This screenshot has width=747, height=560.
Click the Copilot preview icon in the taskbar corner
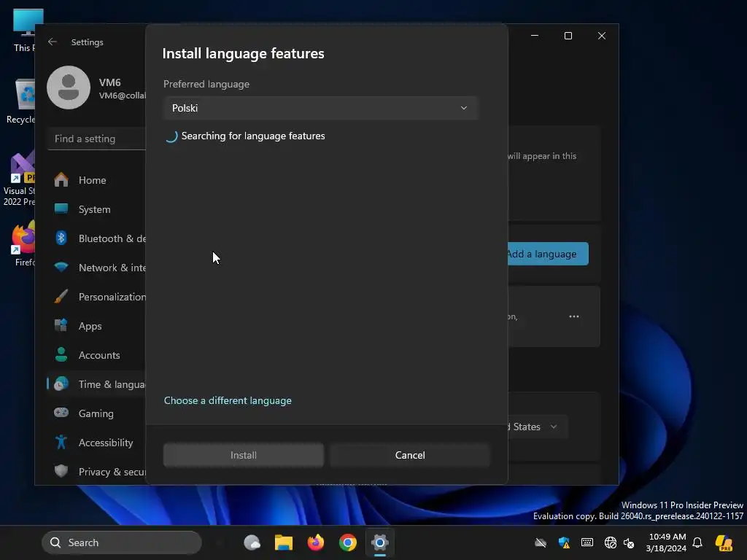tap(724, 542)
